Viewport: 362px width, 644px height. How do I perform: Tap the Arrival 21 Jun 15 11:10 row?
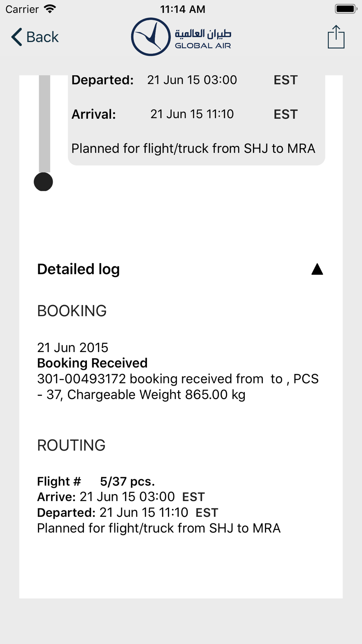coord(185,114)
